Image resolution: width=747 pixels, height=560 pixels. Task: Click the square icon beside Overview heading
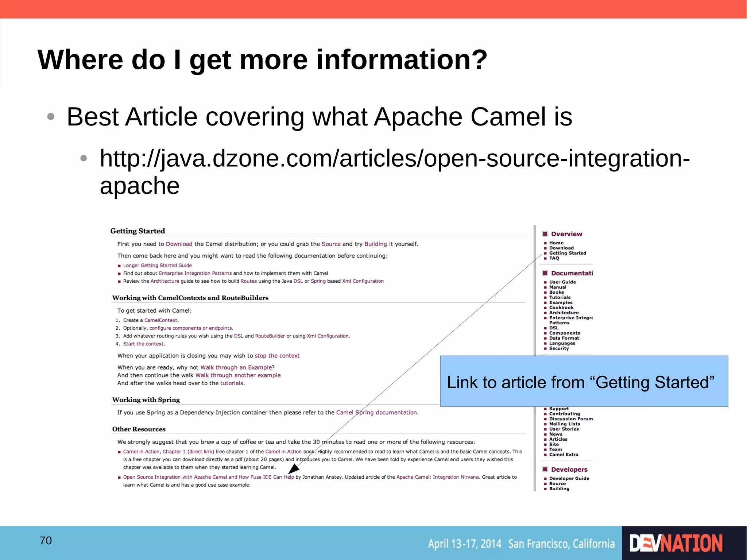point(545,234)
